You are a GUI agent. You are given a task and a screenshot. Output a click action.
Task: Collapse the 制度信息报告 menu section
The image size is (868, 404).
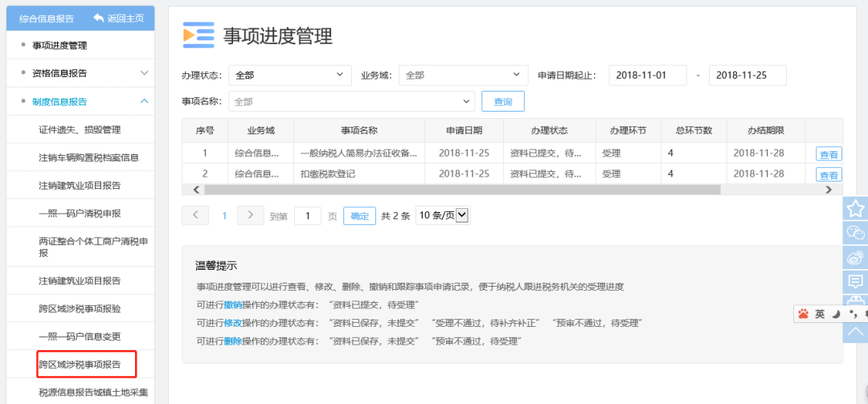tap(80, 101)
